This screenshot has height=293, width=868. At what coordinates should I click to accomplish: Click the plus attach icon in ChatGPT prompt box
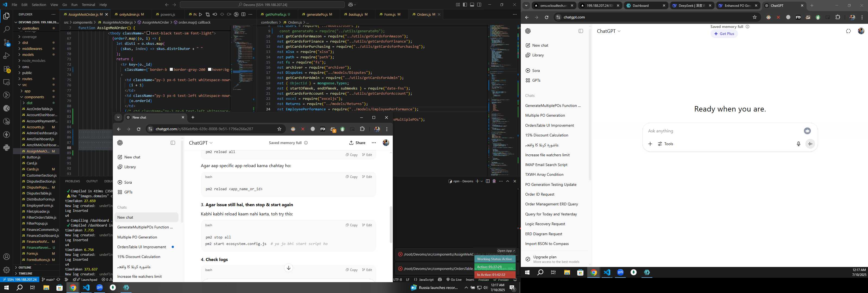(x=650, y=144)
